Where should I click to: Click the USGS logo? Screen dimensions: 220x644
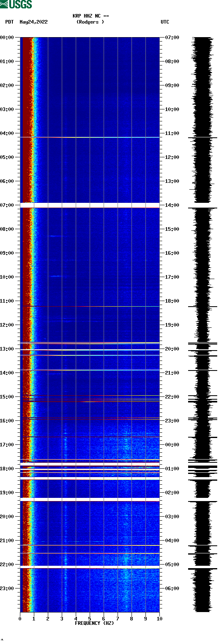coord(16,4)
